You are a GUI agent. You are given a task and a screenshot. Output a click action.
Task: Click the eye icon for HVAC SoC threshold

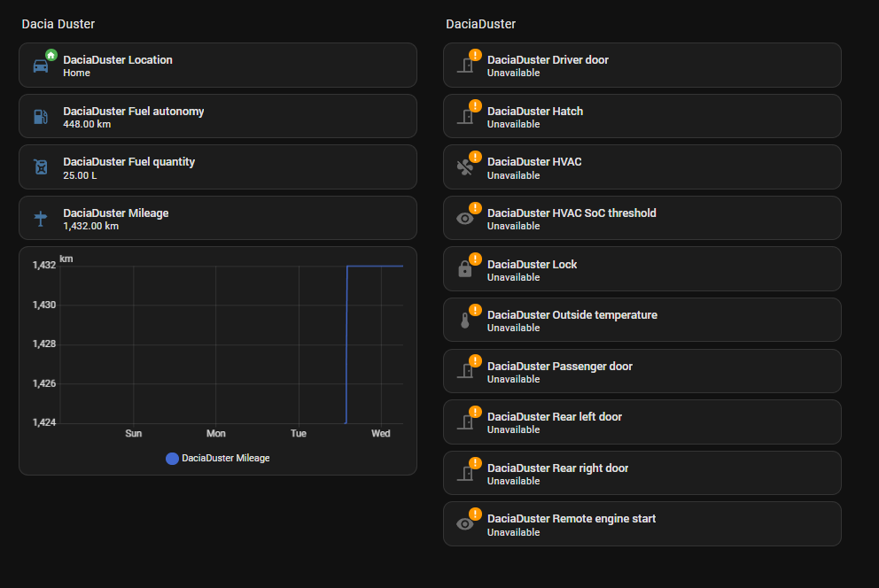(x=464, y=219)
